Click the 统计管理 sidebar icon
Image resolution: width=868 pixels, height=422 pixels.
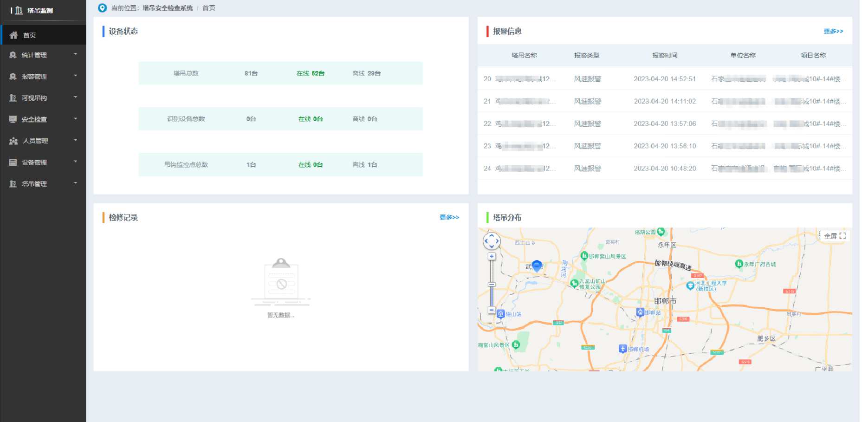click(x=13, y=55)
